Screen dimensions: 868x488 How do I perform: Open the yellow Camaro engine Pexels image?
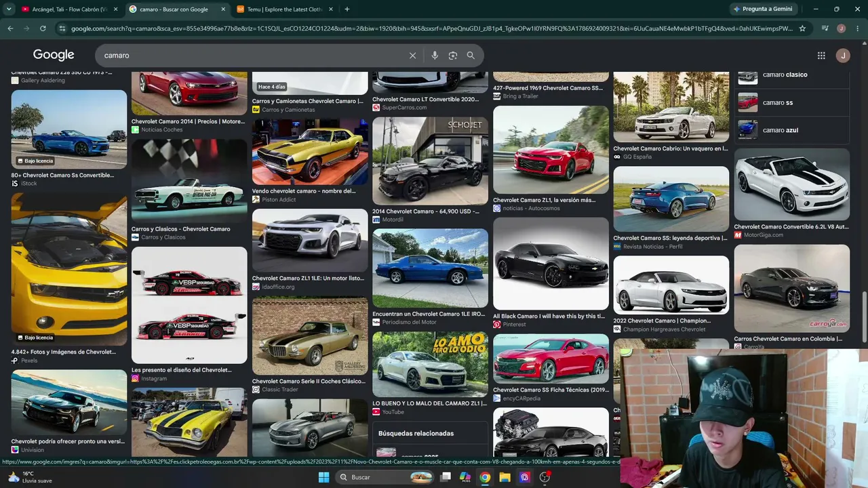(x=69, y=269)
